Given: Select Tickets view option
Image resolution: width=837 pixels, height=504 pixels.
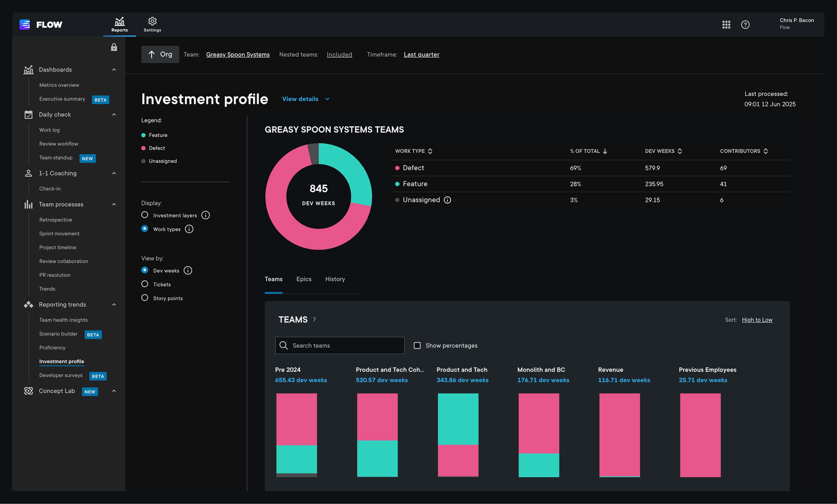Looking at the screenshot, I should [145, 284].
